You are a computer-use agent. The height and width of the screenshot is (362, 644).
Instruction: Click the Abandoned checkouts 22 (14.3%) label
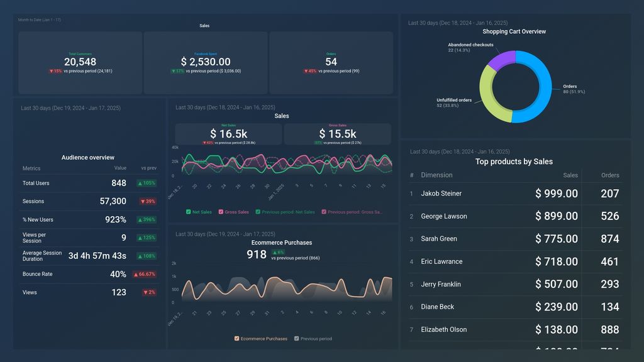coord(470,48)
